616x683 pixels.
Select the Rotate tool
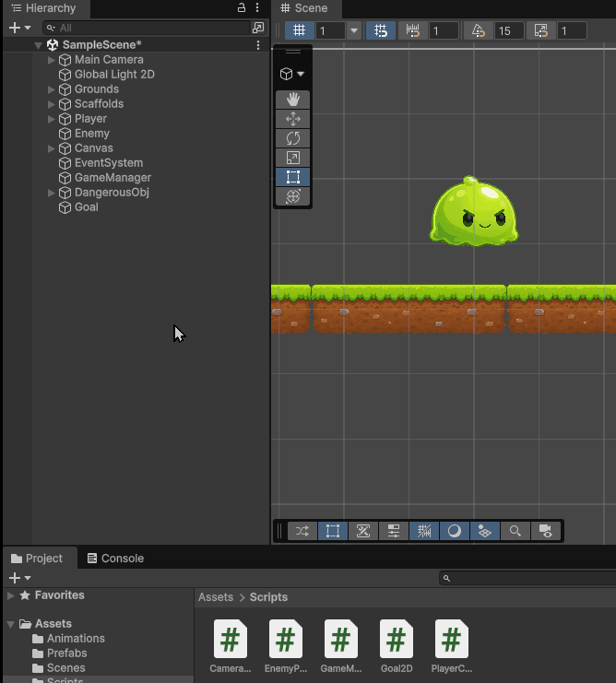[x=292, y=138]
